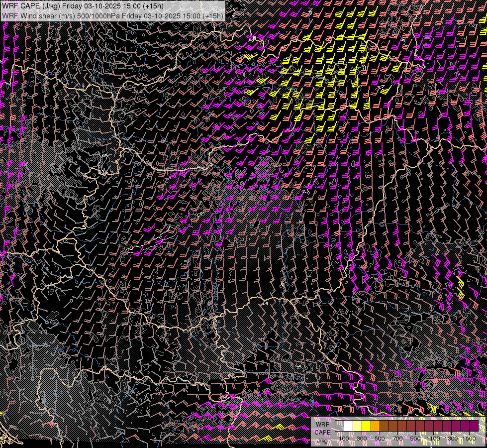
Task: Click the "WRF CAPE (J/kg)" header line
Action: (84, 6)
